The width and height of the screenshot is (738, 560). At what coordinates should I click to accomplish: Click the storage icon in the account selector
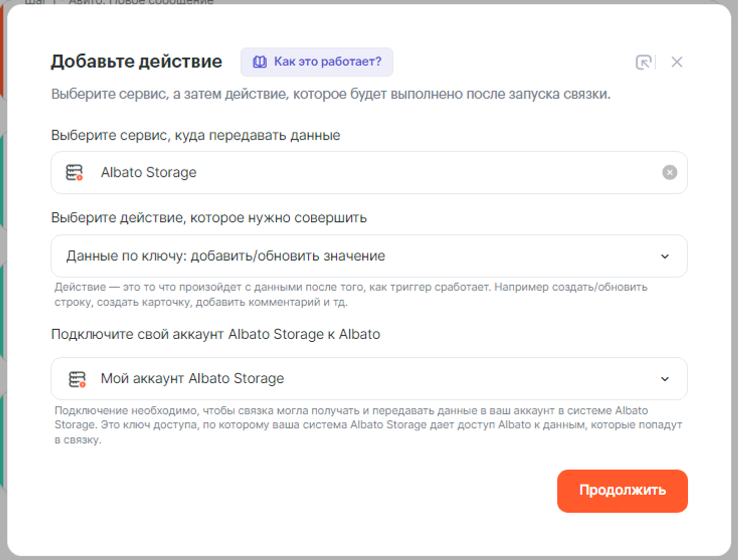(x=77, y=379)
